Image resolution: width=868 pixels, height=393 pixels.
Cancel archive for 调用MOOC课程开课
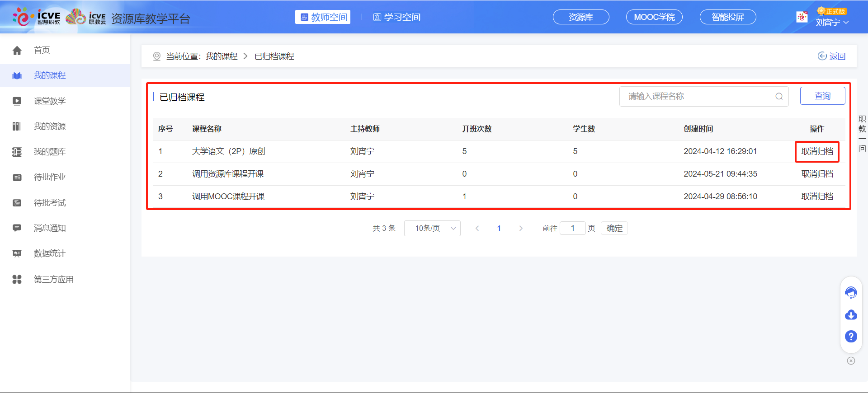[x=817, y=196]
